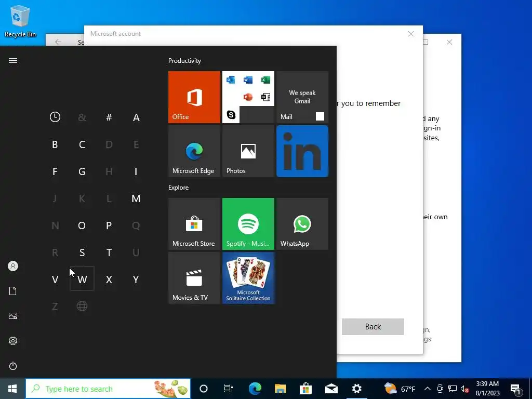The image size is (532, 399).
Task: Jump to apps starting with B
Action: (x=55, y=144)
